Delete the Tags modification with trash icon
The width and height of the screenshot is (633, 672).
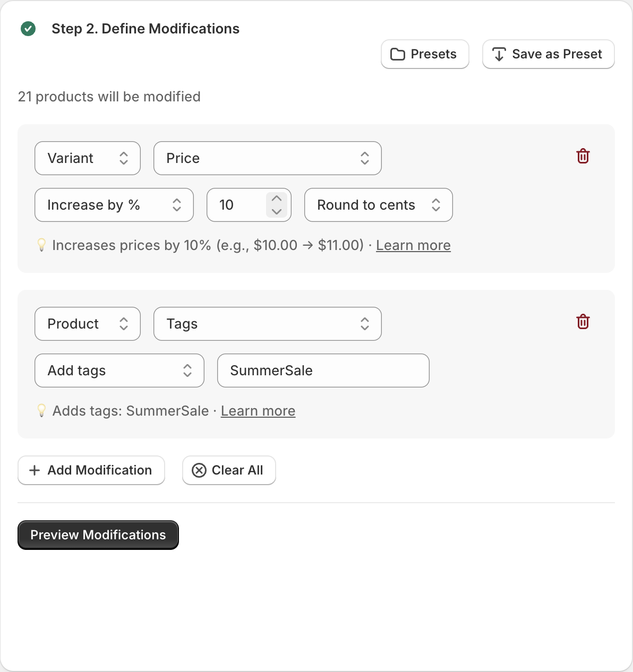pos(583,322)
